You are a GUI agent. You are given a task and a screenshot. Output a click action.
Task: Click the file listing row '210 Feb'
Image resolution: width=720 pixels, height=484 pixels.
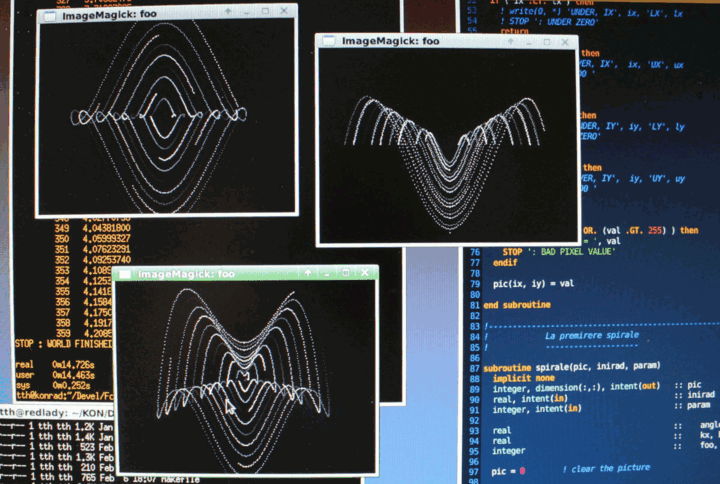click(57, 467)
